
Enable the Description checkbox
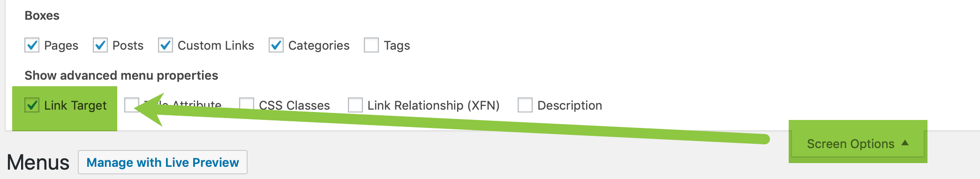pyautogui.click(x=525, y=105)
